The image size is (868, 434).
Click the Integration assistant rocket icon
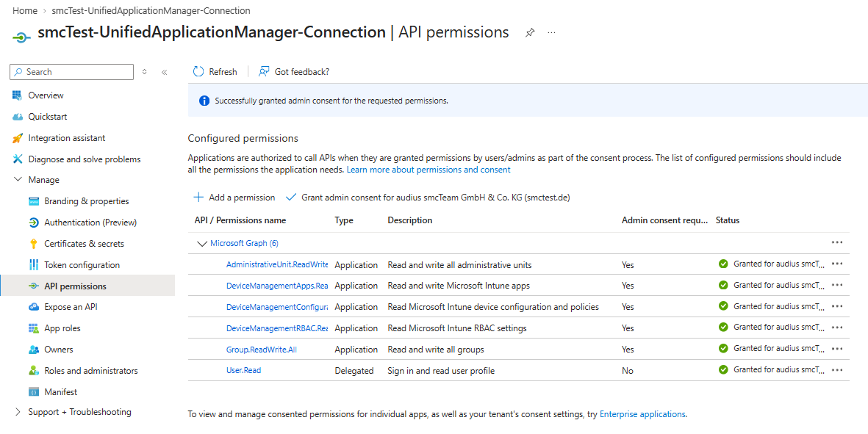[x=18, y=138]
